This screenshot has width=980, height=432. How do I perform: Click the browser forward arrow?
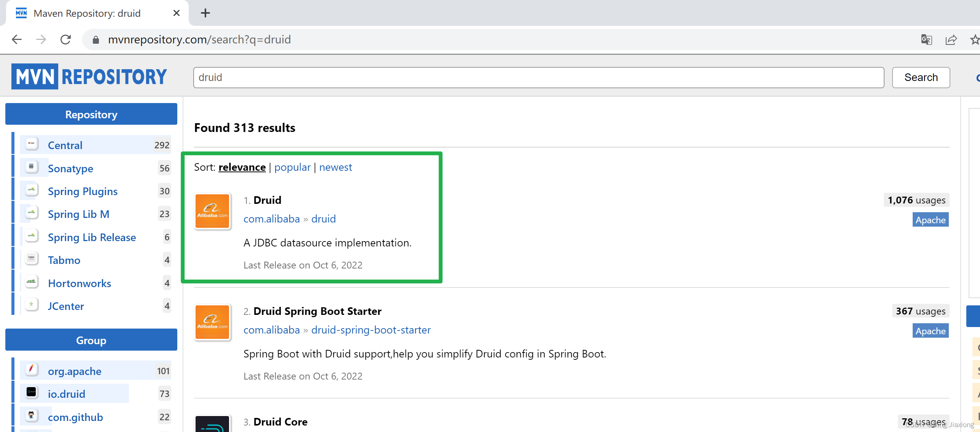[x=41, y=40]
